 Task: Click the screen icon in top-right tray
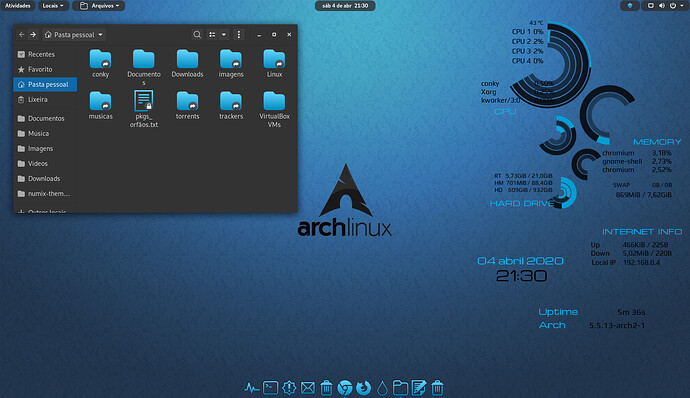click(x=650, y=6)
